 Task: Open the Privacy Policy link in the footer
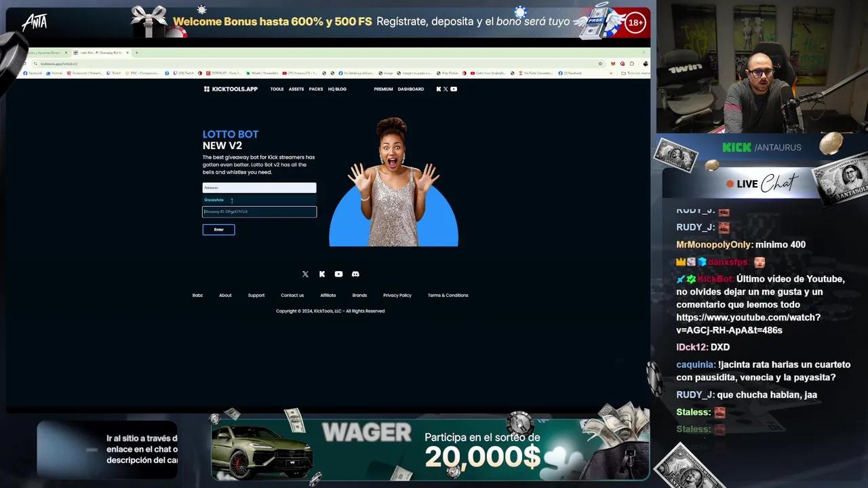click(x=397, y=296)
